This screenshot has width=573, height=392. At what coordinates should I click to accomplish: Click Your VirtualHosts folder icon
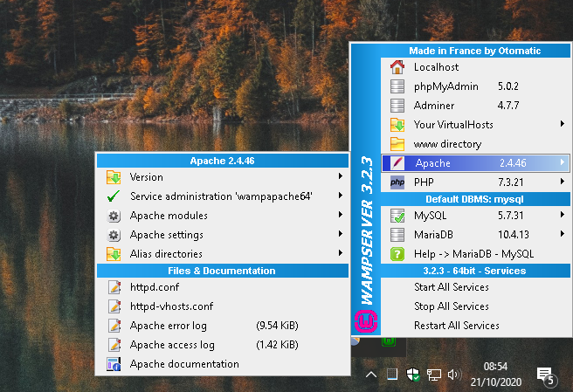[x=397, y=125]
